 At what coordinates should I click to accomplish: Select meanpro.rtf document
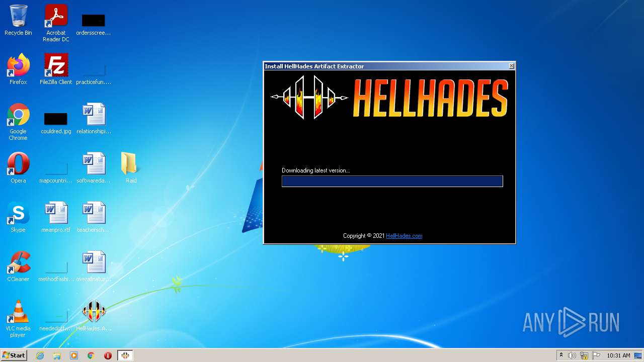click(x=56, y=217)
